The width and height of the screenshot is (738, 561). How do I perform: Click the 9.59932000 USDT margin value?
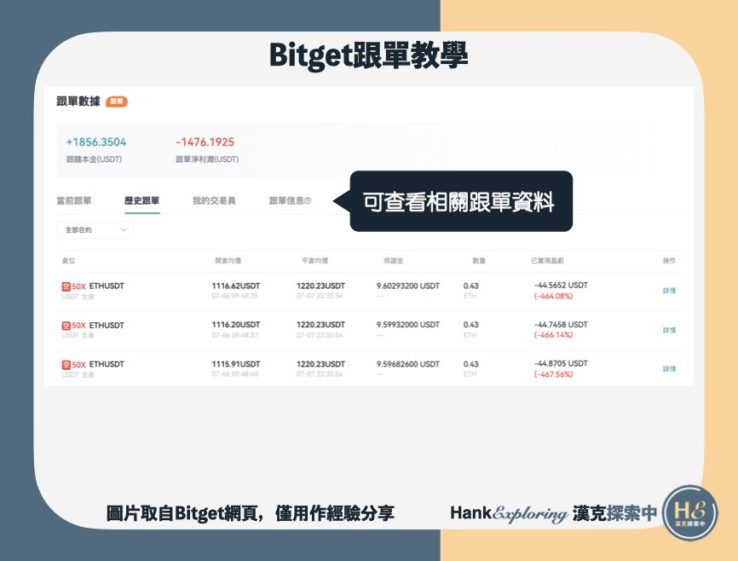coord(408,325)
